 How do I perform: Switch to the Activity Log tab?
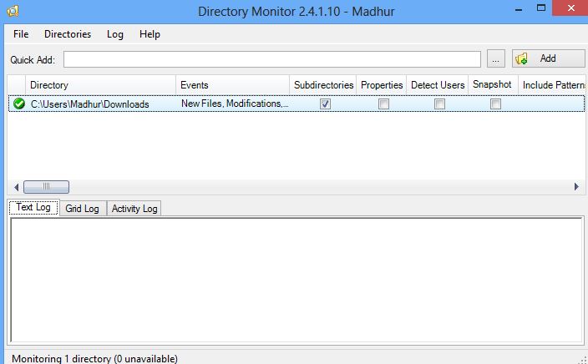pyautogui.click(x=134, y=209)
